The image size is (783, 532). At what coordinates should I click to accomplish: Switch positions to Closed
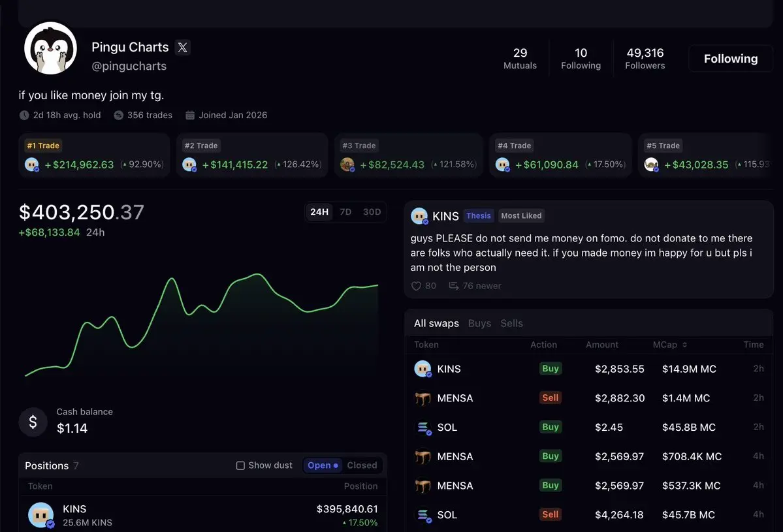(362, 465)
